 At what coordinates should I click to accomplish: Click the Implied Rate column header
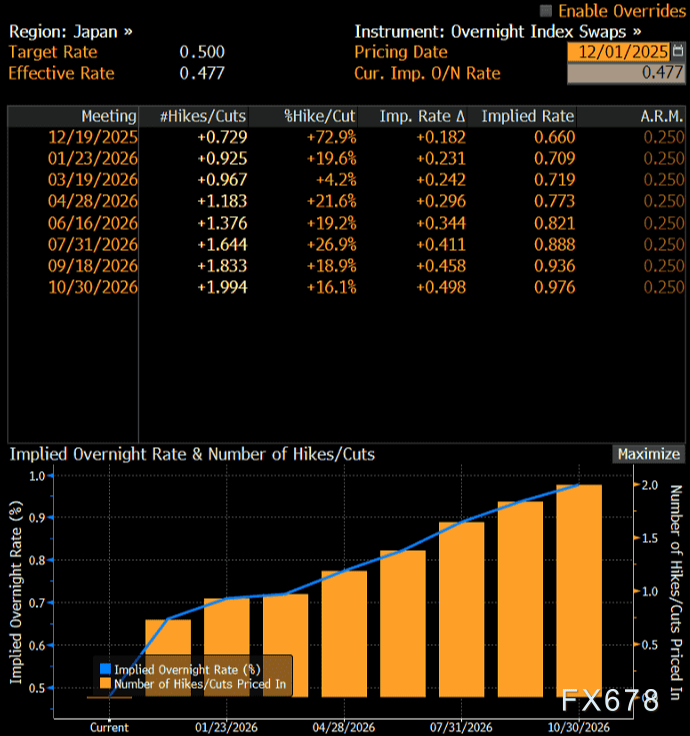(528, 116)
